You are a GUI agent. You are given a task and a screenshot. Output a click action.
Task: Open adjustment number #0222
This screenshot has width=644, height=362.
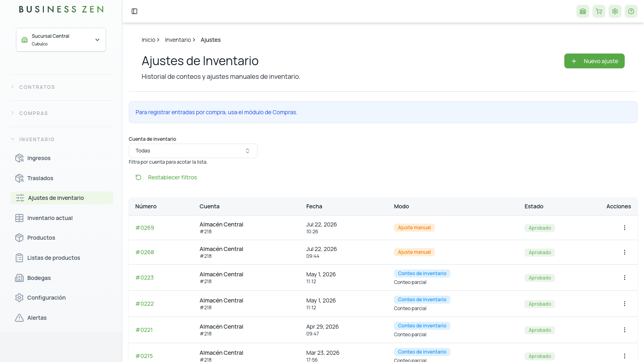point(145,304)
